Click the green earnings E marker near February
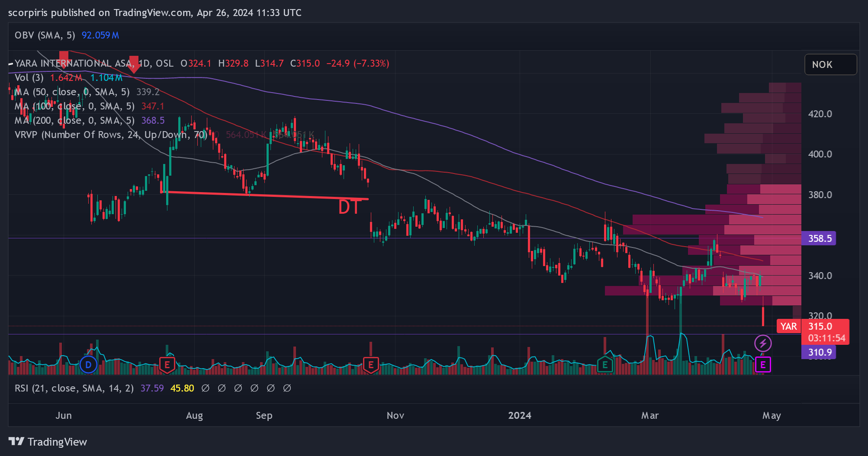 point(605,365)
